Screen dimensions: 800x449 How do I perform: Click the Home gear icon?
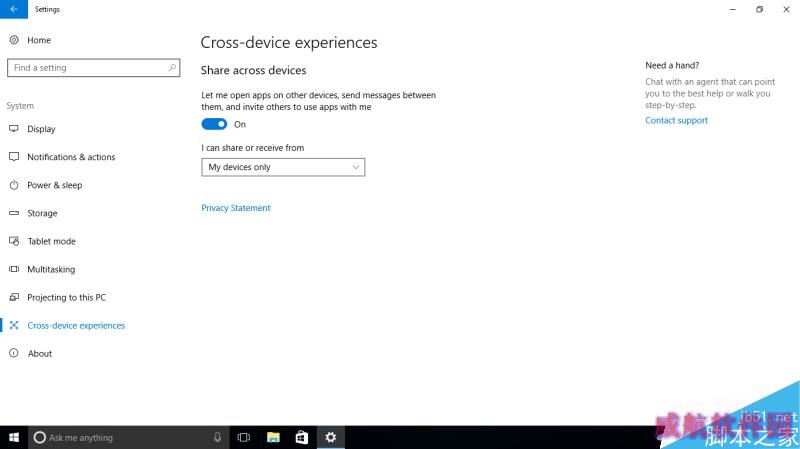point(14,40)
